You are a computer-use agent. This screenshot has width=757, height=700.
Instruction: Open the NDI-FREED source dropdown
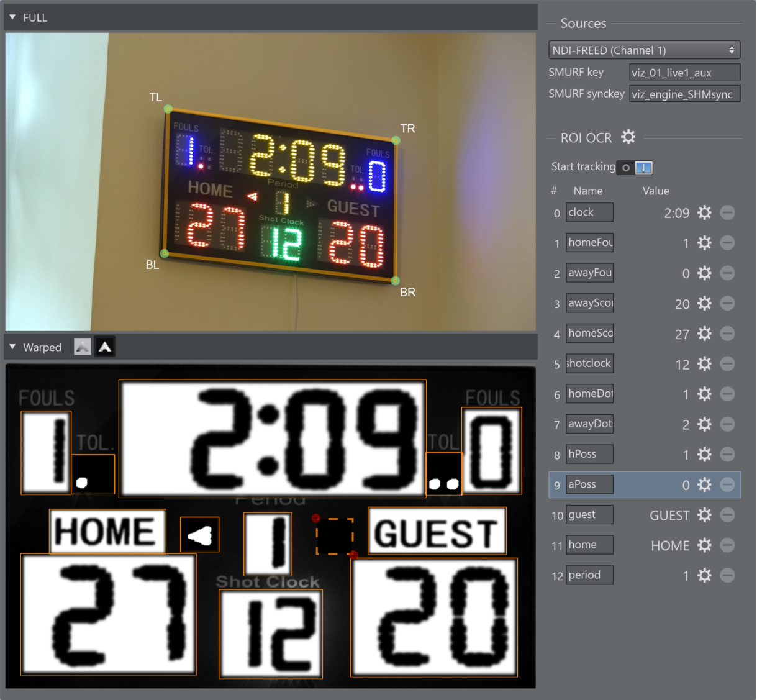(x=644, y=50)
